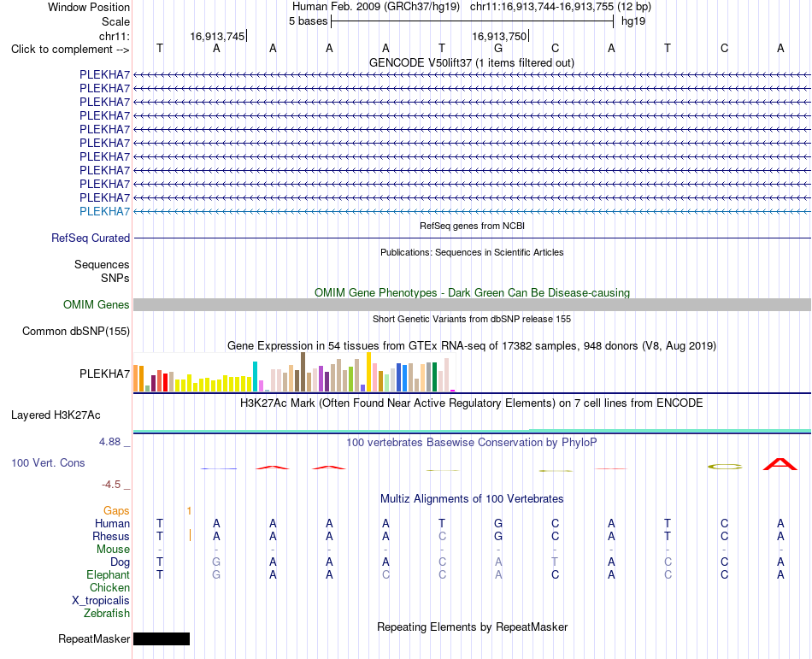812x659 pixels.
Task: Click the Mouse species row label
Action: [113, 550]
